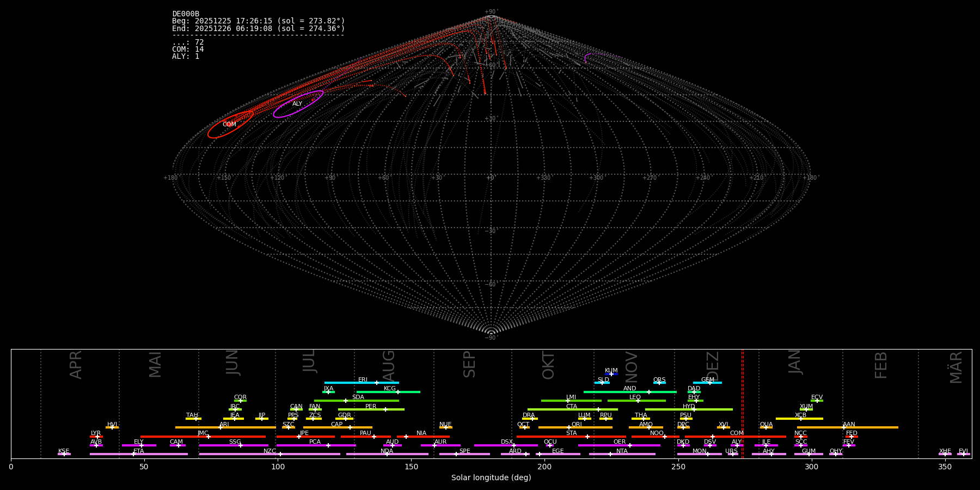980x490 pixels.
Task: Click the −90° south pole label
Action: [491, 338]
